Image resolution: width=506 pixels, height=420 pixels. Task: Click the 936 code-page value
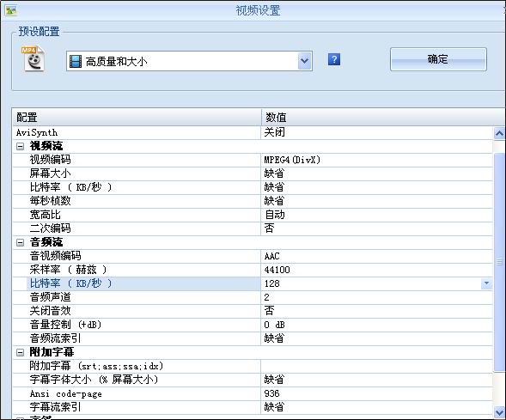pyautogui.click(x=271, y=393)
